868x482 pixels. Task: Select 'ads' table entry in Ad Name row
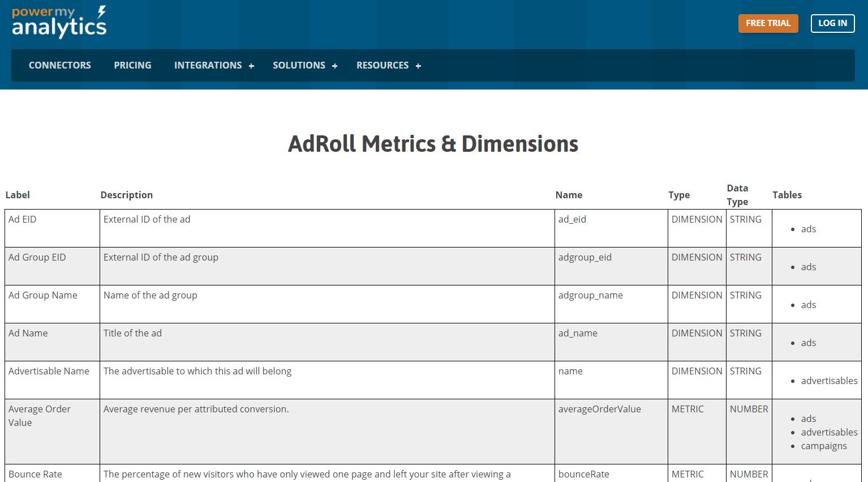(x=809, y=343)
